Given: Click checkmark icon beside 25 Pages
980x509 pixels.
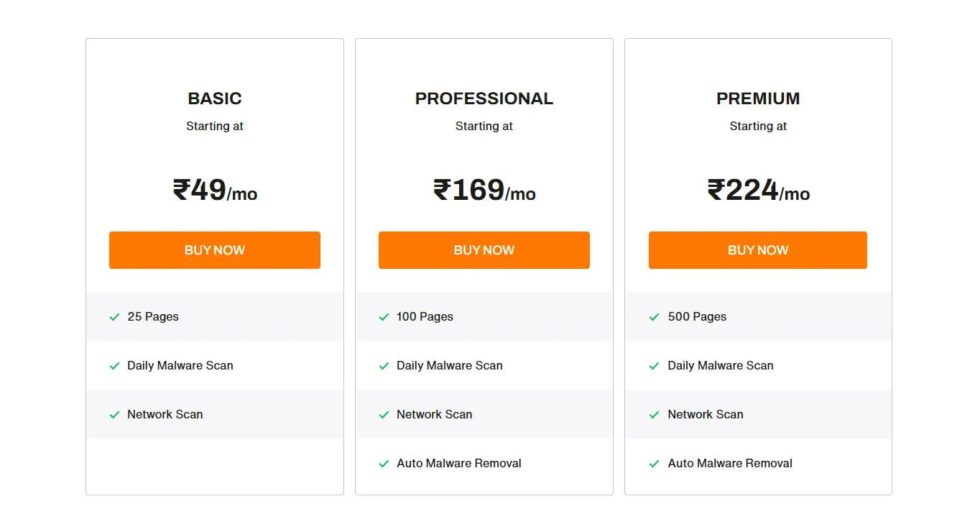Looking at the screenshot, I should tap(114, 317).
